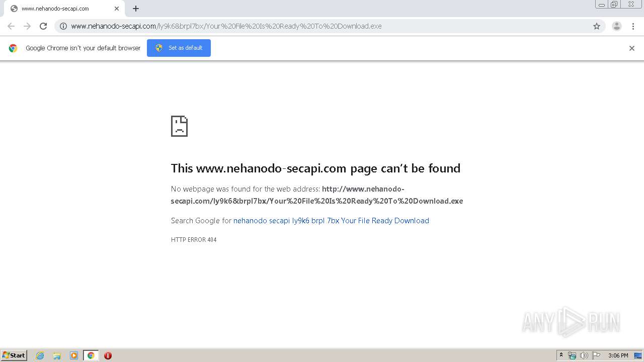Click the red Opera-style taskbar icon
The height and width of the screenshot is (362, 644).
(x=108, y=355)
